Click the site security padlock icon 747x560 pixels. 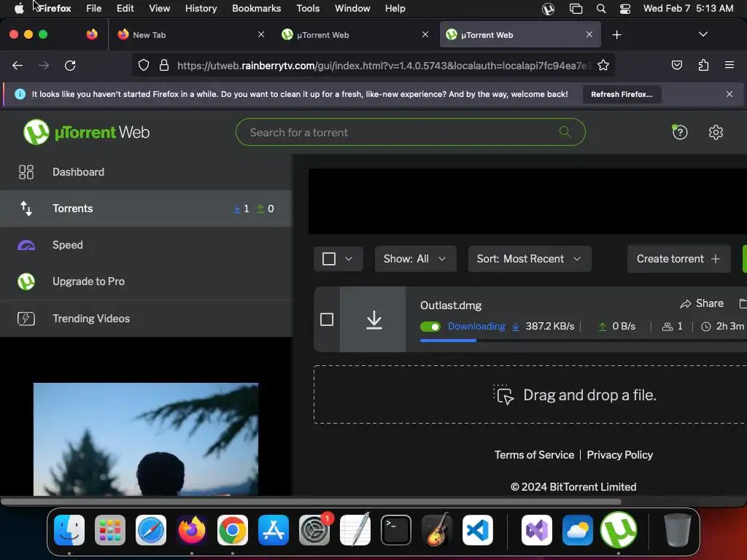164,65
